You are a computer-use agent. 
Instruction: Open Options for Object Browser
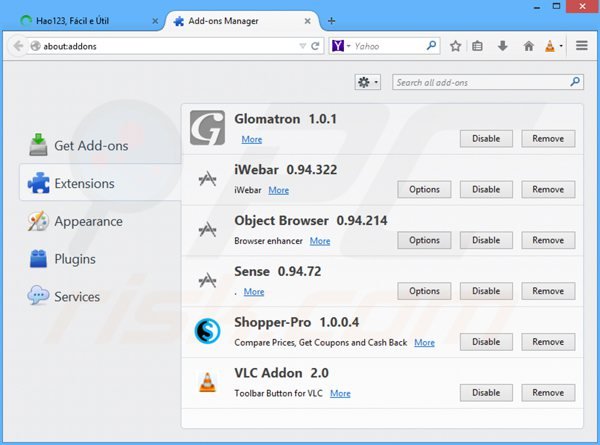(424, 240)
